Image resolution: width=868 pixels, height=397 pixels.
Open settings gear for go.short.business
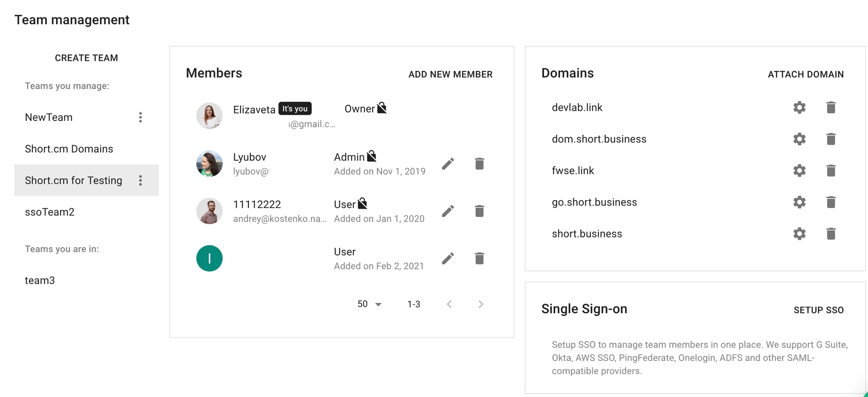(x=799, y=202)
